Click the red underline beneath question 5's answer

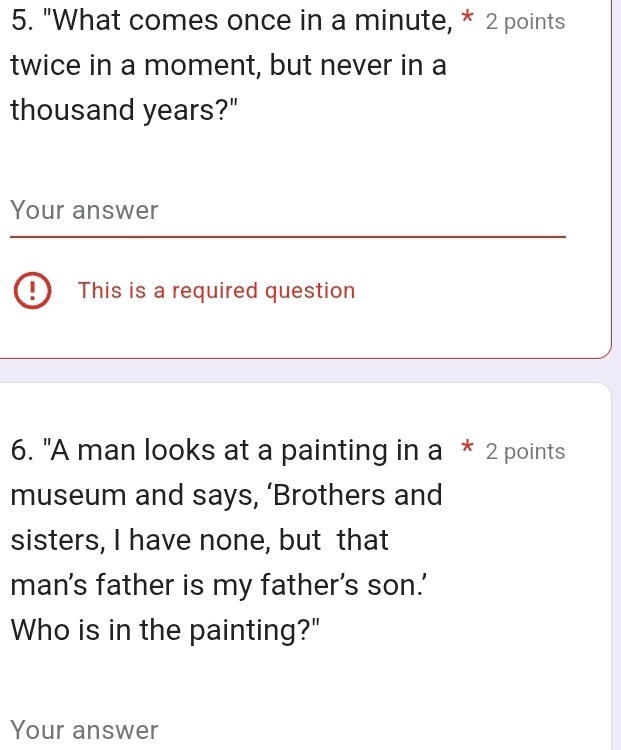click(287, 237)
